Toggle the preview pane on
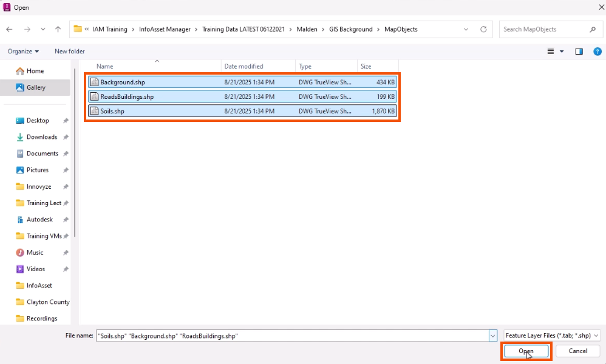 click(579, 51)
